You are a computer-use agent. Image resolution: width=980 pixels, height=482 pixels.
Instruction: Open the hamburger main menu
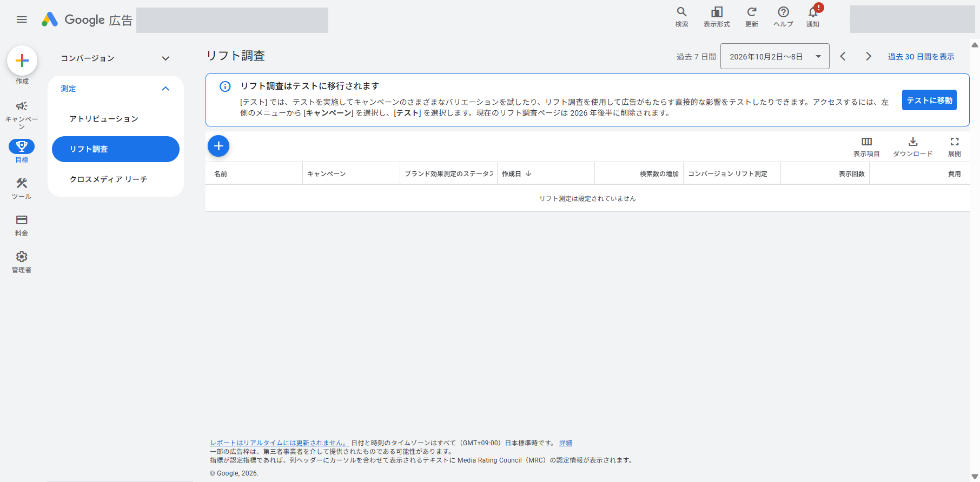pos(22,19)
